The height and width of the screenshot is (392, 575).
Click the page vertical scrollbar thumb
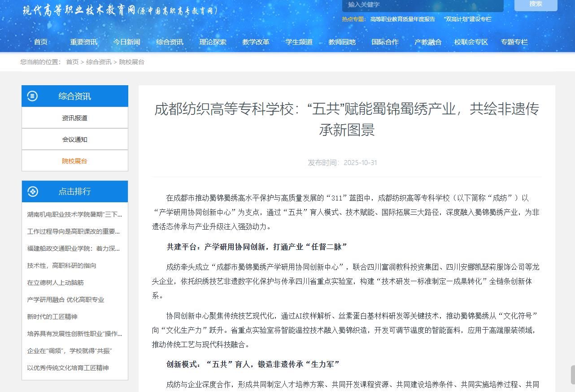[x=572, y=375]
